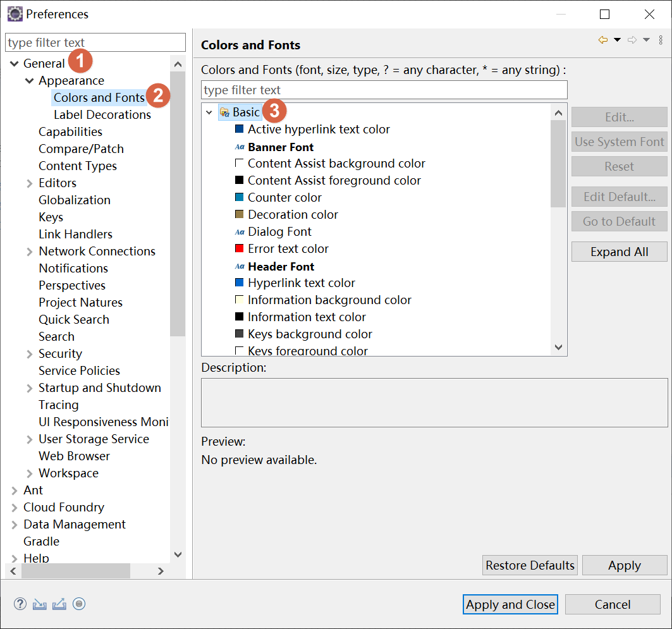
Task: Open the three-dot view menu icon
Action: point(661,40)
